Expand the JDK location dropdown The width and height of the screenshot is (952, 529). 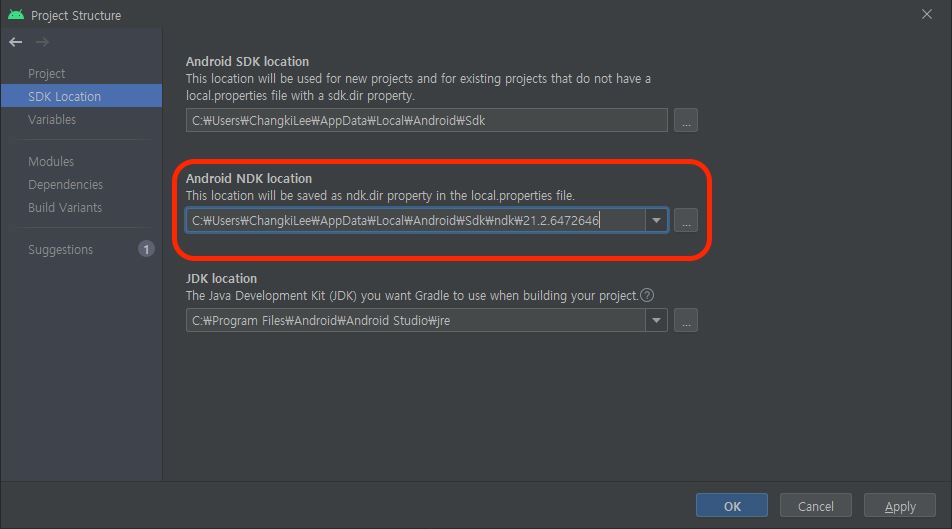point(656,321)
